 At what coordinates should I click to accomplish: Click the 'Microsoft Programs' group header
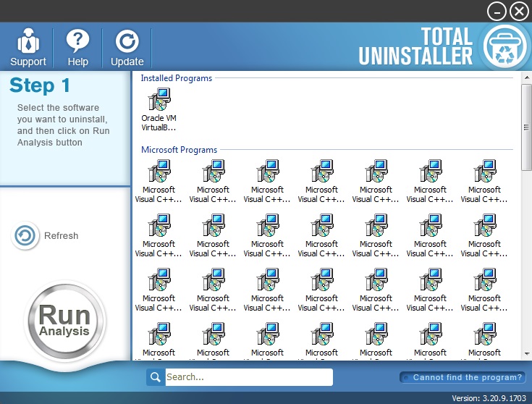coord(180,150)
